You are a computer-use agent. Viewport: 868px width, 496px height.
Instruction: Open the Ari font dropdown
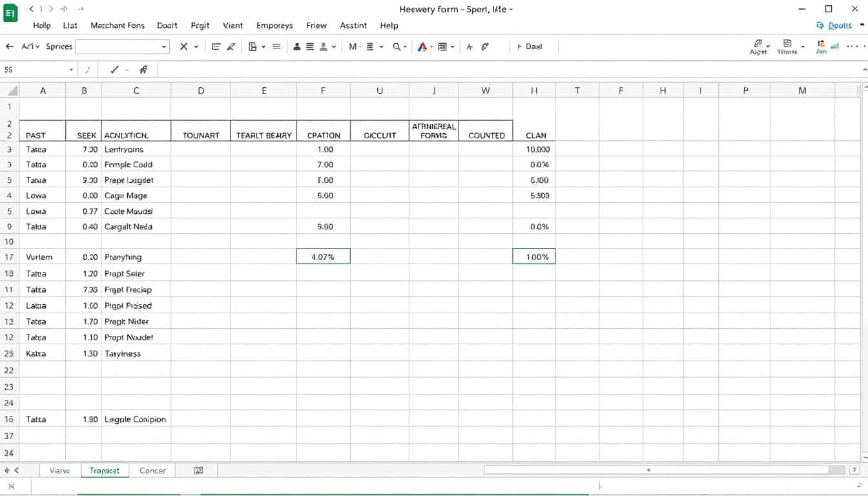pyautogui.click(x=30, y=46)
